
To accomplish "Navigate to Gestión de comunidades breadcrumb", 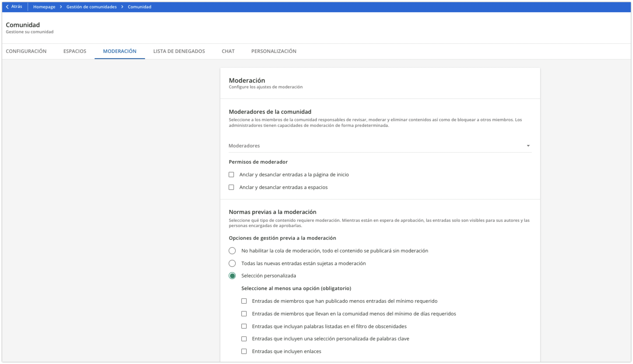I will pos(91,7).
